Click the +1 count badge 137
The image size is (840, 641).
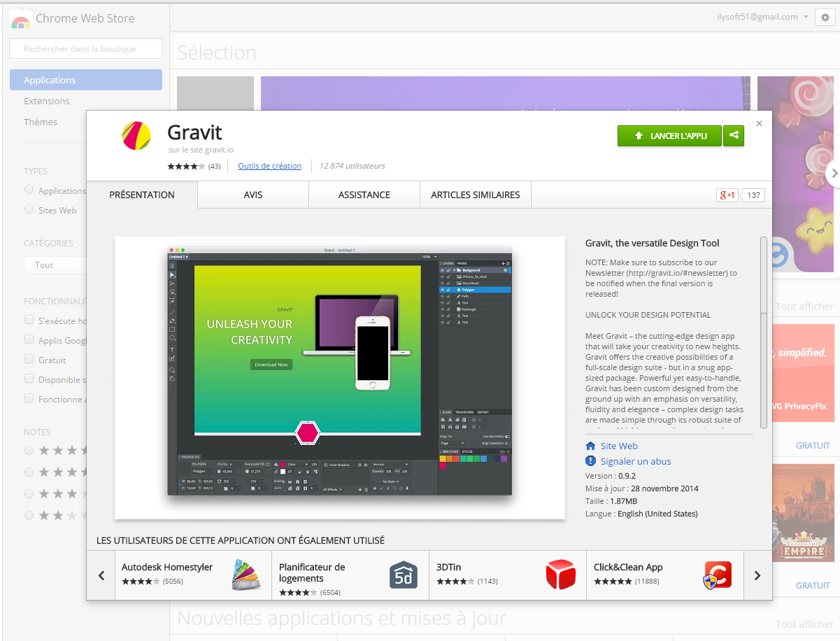[x=753, y=195]
